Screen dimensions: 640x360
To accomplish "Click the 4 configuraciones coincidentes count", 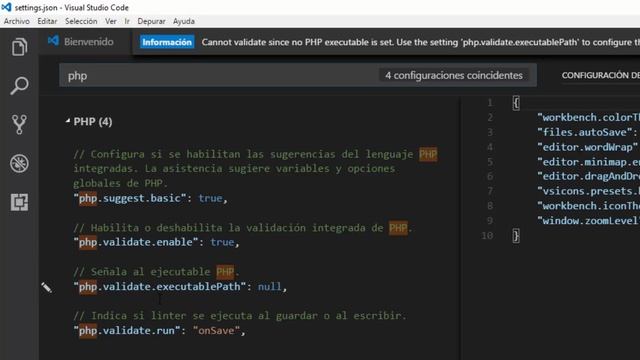I will (454, 76).
